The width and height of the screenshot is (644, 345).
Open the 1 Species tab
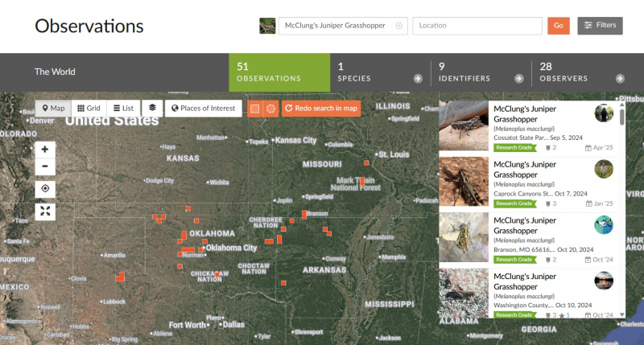(x=380, y=72)
